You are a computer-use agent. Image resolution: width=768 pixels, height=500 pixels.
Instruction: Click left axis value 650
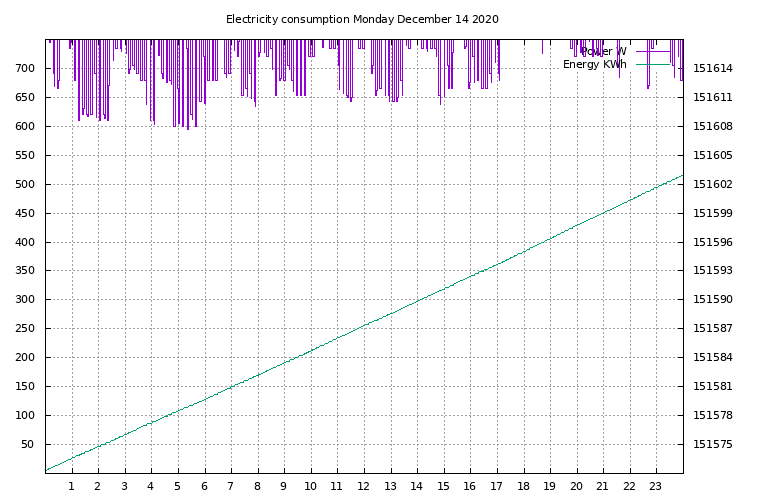[x=25, y=97]
